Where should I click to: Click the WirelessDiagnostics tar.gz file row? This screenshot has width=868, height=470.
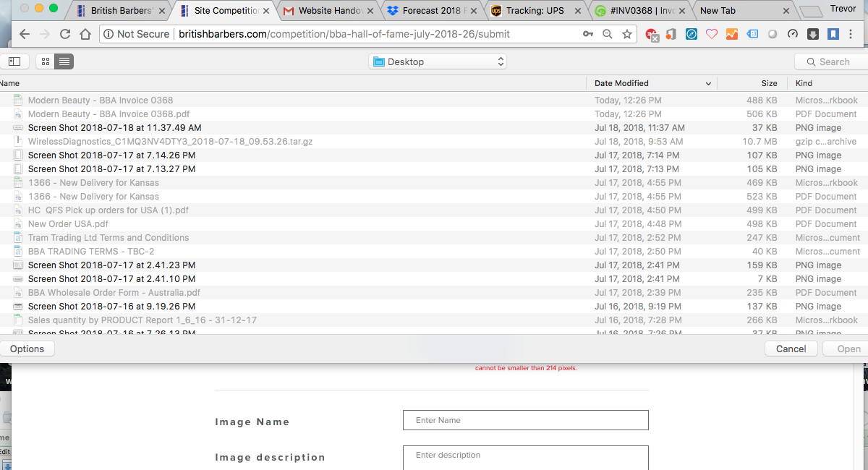434,142
